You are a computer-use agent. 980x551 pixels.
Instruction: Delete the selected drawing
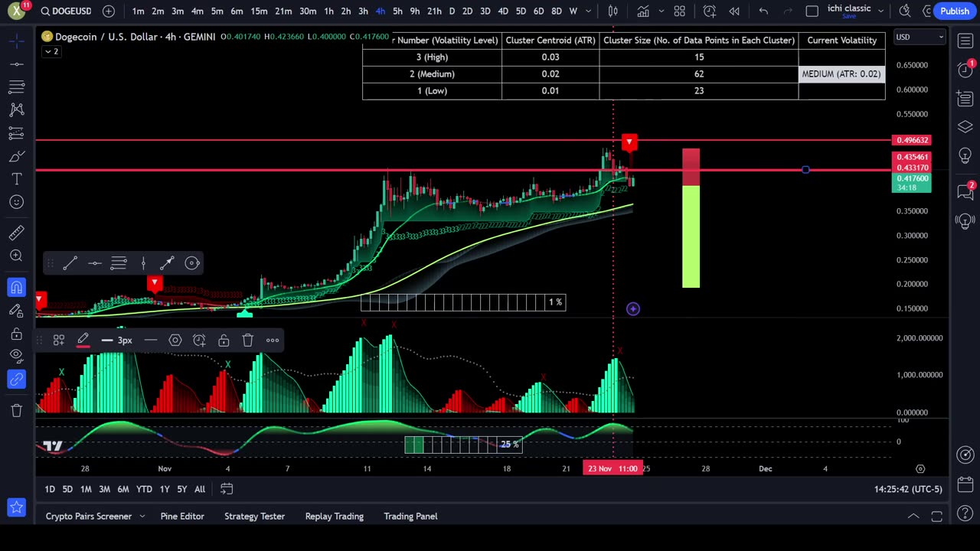coord(248,340)
